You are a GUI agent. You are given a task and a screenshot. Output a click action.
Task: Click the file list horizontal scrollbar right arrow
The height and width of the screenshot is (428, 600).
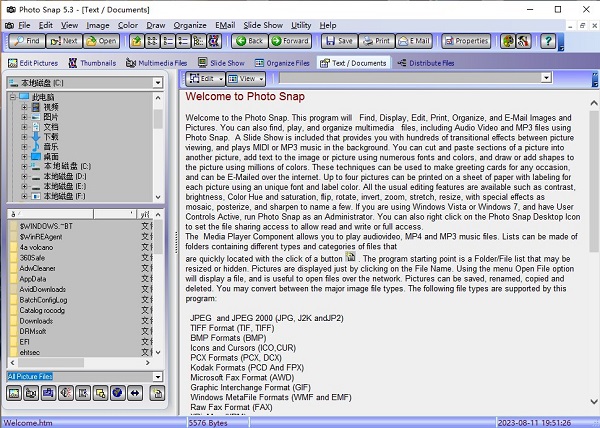(x=148, y=363)
